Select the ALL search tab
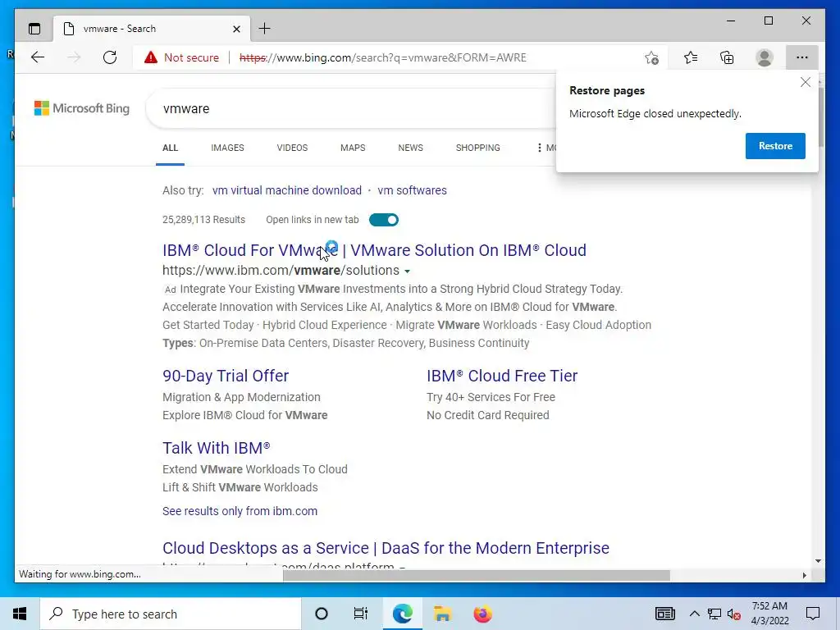The image size is (840, 630). pos(170,148)
